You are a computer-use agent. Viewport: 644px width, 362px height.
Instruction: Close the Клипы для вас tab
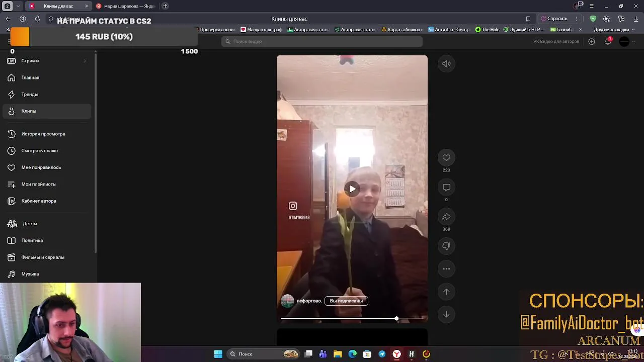[87, 6]
